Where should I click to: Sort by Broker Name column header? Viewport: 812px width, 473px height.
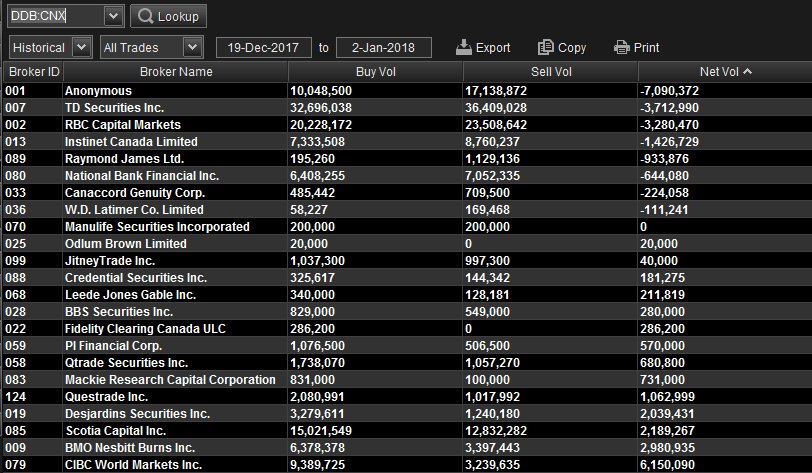[x=176, y=71]
